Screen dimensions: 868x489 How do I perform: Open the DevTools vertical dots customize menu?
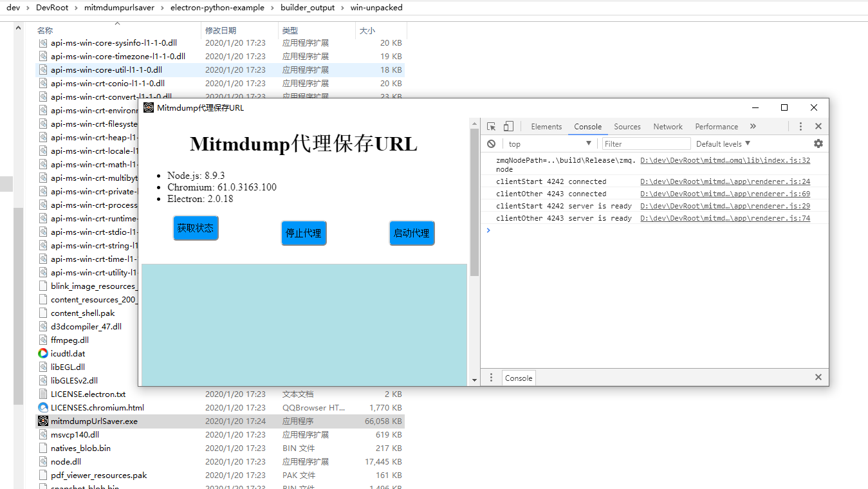pos(800,127)
